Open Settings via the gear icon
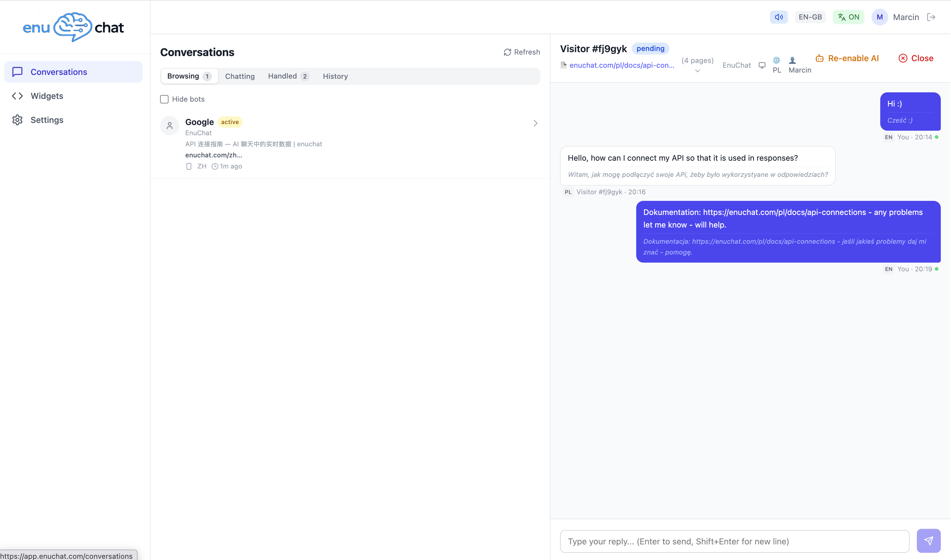This screenshot has height=560, width=951. [17, 120]
